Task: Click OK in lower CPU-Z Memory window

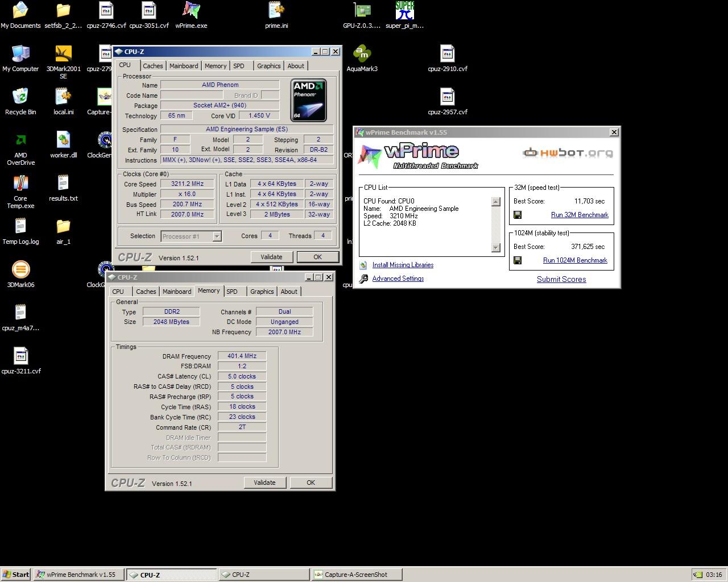Action: (x=311, y=483)
